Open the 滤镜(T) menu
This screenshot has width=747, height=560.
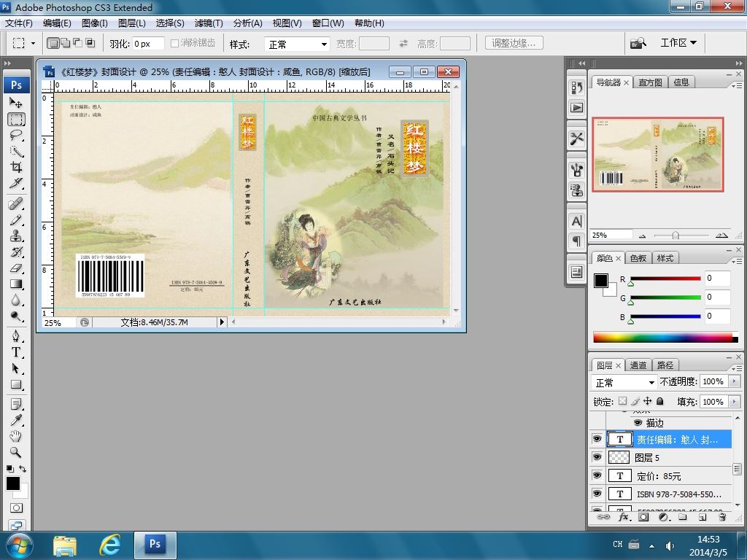point(209,23)
